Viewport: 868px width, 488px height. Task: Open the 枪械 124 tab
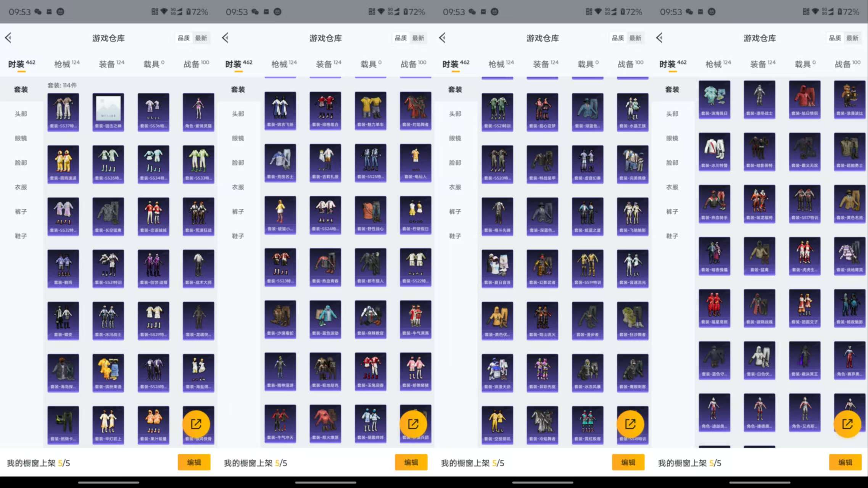(x=63, y=63)
